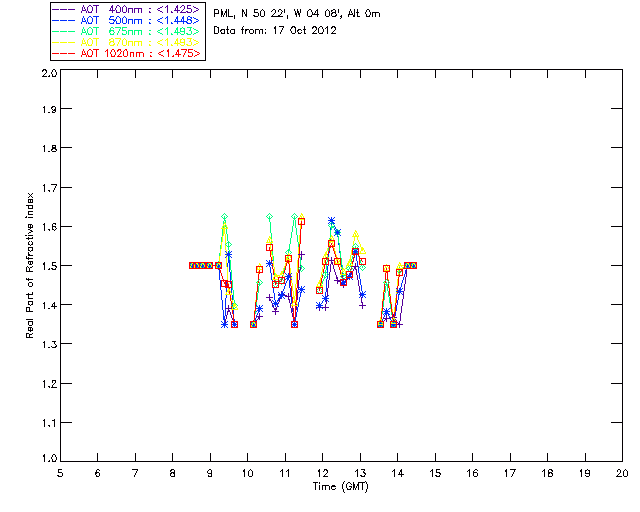Image resolution: width=640 pixels, height=512 pixels.
Task: Click the y-axis label 1.9
Action: point(49,109)
